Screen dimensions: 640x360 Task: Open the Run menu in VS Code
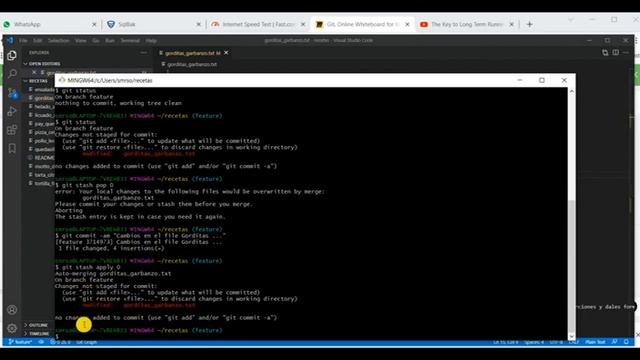pyautogui.click(x=110, y=40)
